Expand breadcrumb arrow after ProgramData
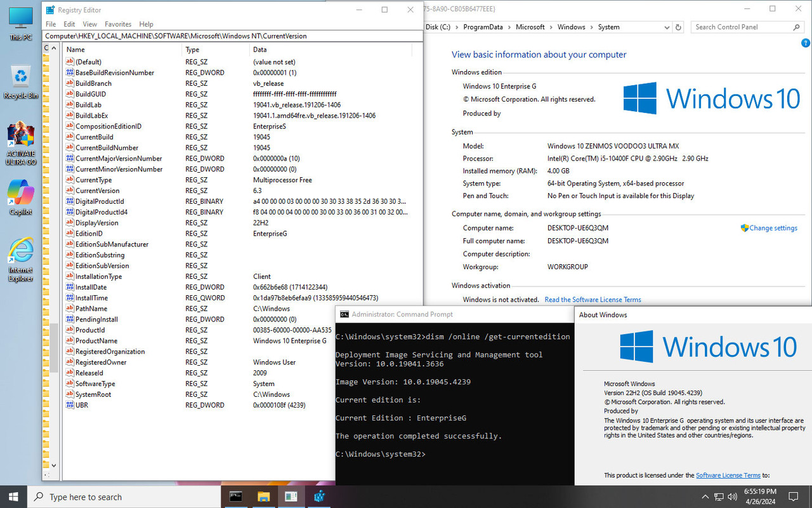Image resolution: width=812 pixels, height=508 pixels. (x=509, y=27)
